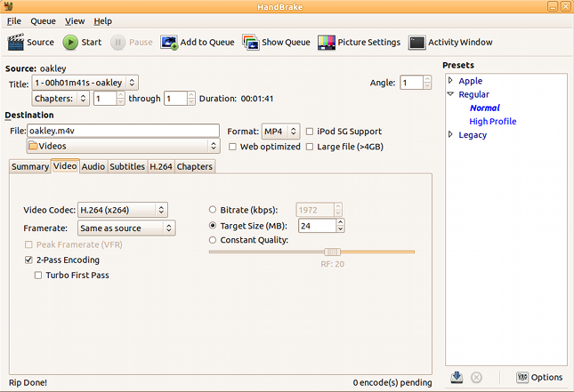This screenshot has width=574, height=392.
Task: Click the Angle spin box field
Action: click(411, 83)
